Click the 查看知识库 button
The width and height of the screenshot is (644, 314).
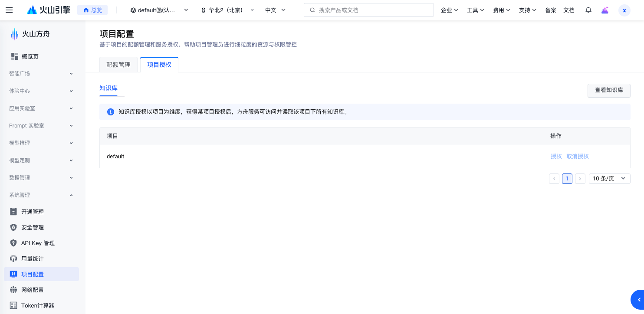pos(609,91)
